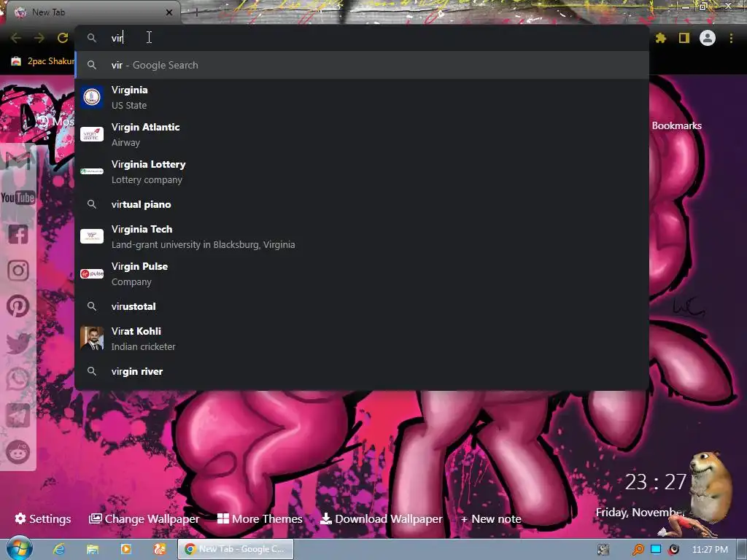The image size is (747, 560).
Task: Switch to New Tab - Google Chrome taskbar button
Action: 236,549
